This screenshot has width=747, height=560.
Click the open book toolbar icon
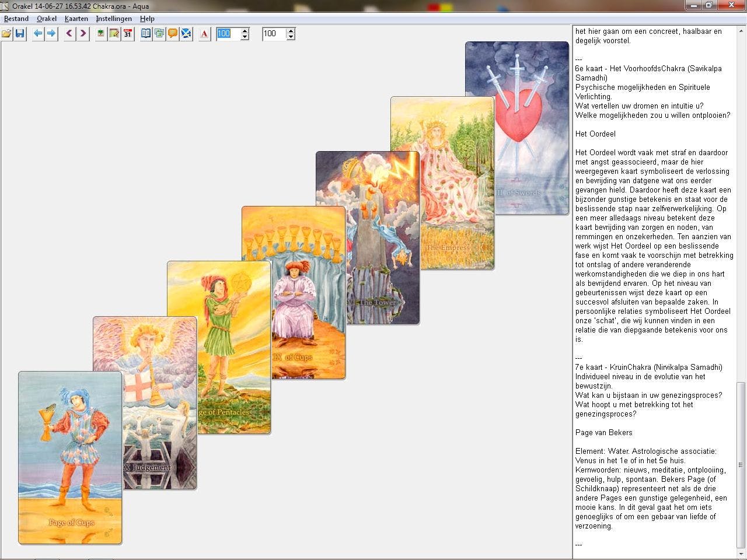click(x=146, y=34)
